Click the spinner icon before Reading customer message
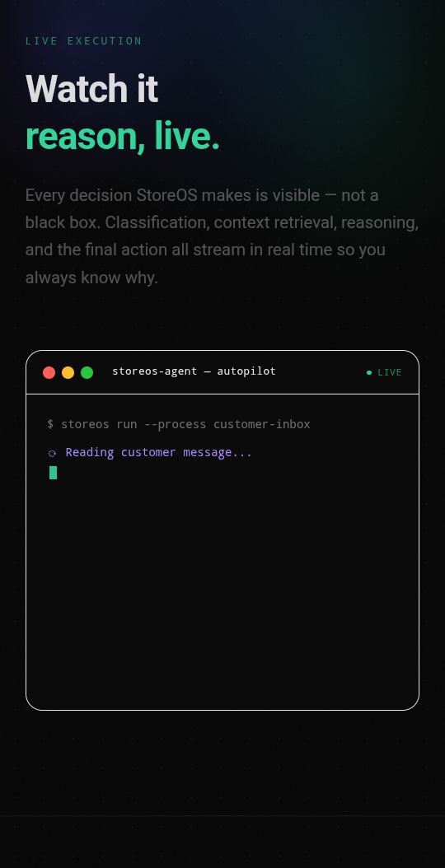The width and height of the screenshot is (445, 868). [x=53, y=454]
